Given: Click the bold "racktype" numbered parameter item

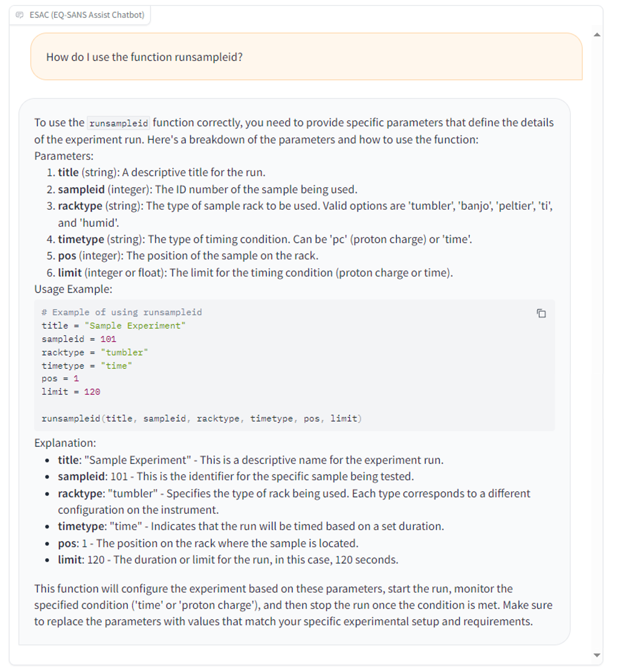Looking at the screenshot, I should pos(80,206).
